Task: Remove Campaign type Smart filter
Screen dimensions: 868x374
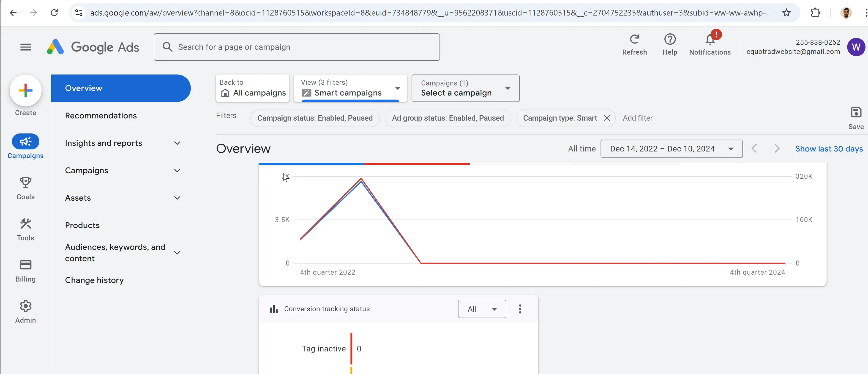Action: 607,118
